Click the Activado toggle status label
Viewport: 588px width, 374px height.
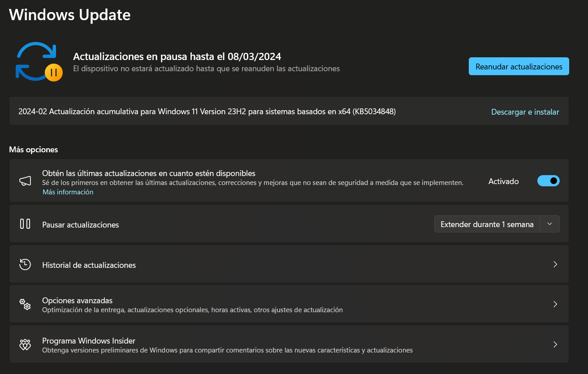click(x=504, y=181)
